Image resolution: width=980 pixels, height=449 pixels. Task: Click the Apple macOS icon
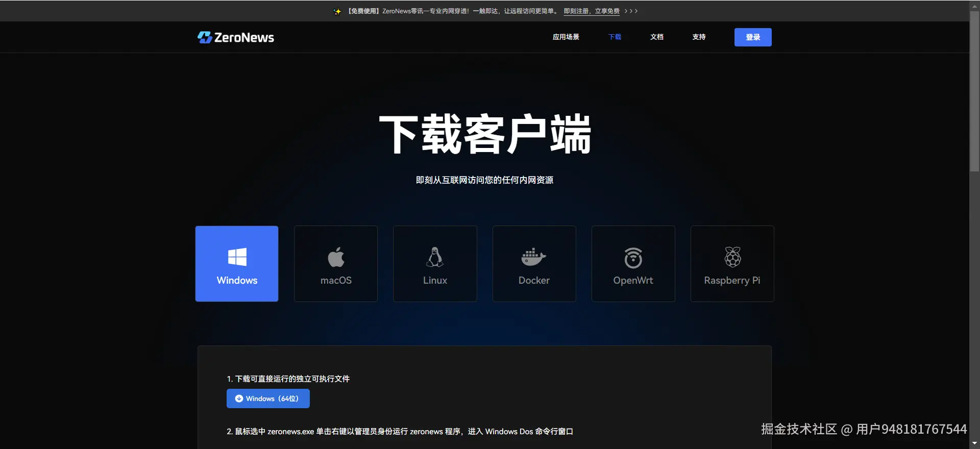[336, 257]
